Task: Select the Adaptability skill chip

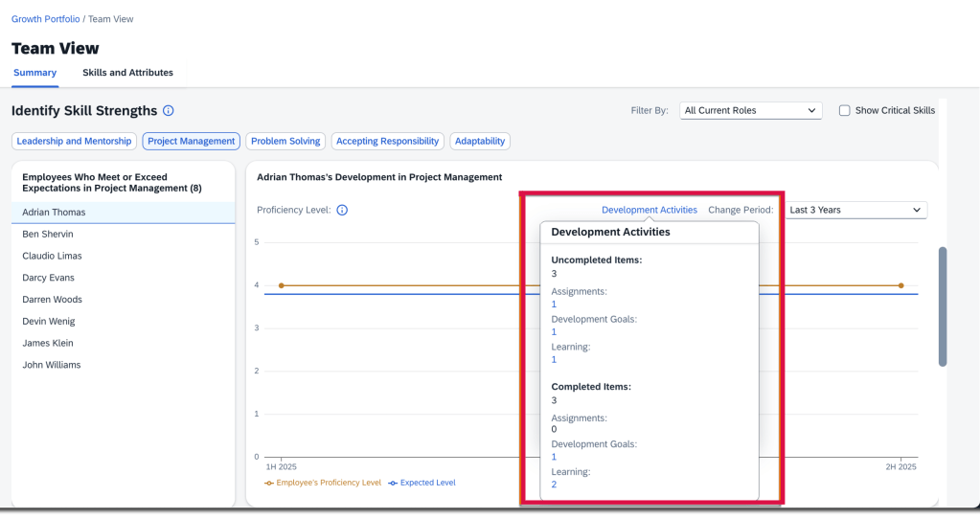Action: 480,141
